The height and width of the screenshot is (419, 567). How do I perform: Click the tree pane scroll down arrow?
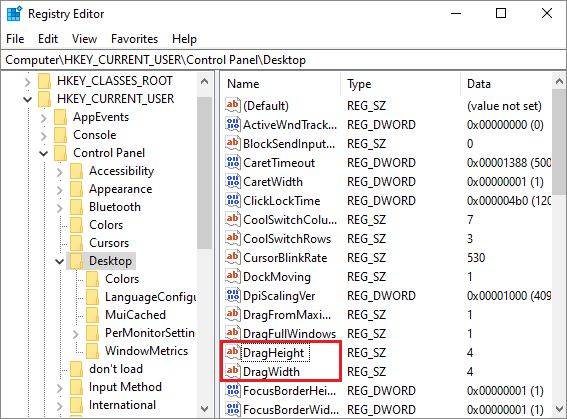[205, 409]
